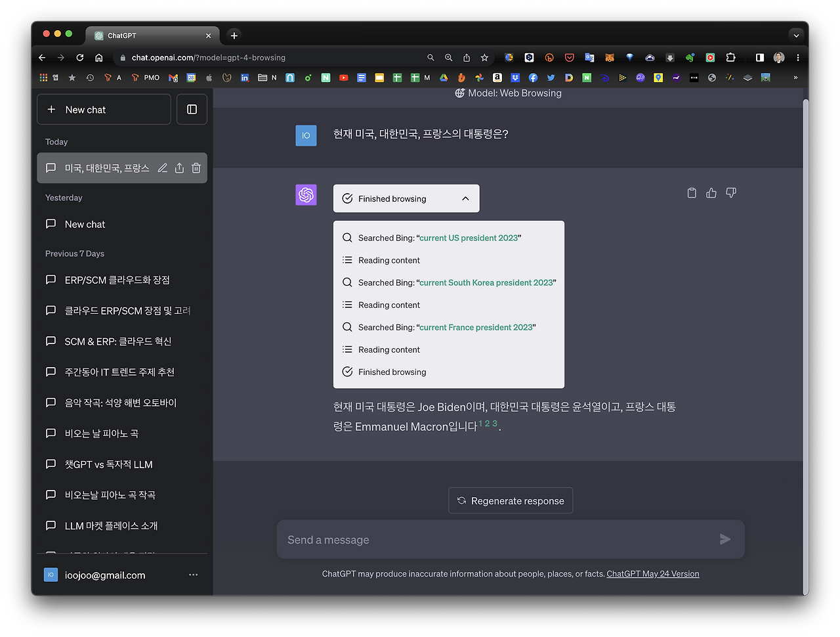Open Chrome's three-dot menu
Image resolution: width=840 pixels, height=637 pixels.
(798, 58)
